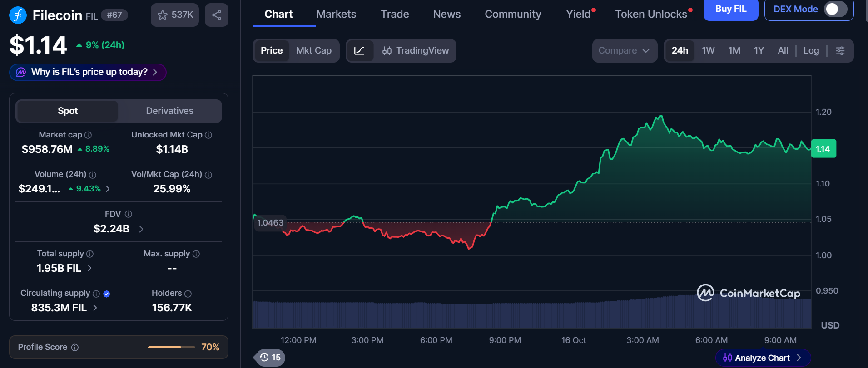Image resolution: width=868 pixels, height=368 pixels.
Task: Open the News tab
Action: pos(447,14)
